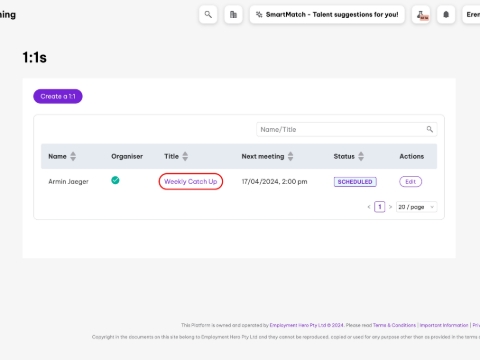The height and width of the screenshot is (360, 480).
Task: Open the lab flask new features icon
Action: click(x=421, y=15)
